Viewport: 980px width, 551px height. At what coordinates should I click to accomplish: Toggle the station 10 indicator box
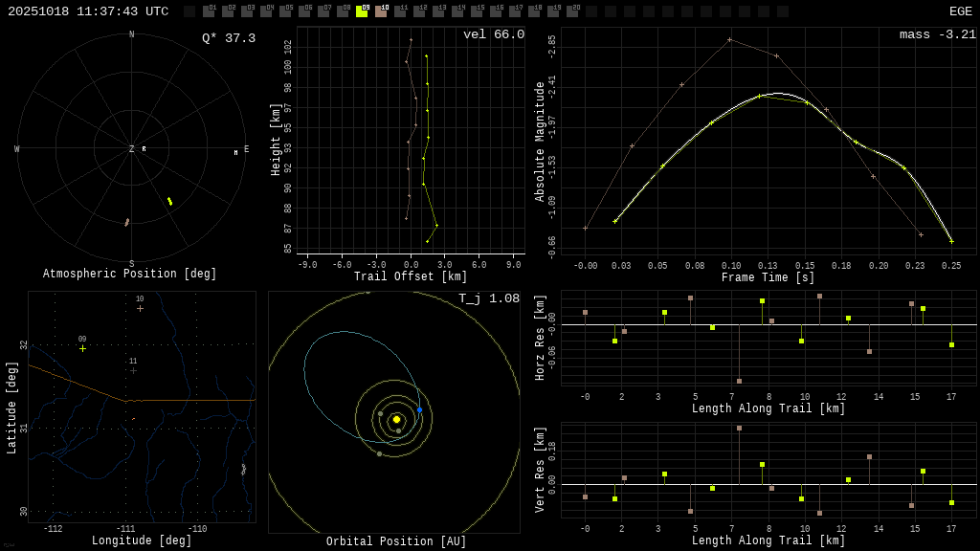pos(381,11)
